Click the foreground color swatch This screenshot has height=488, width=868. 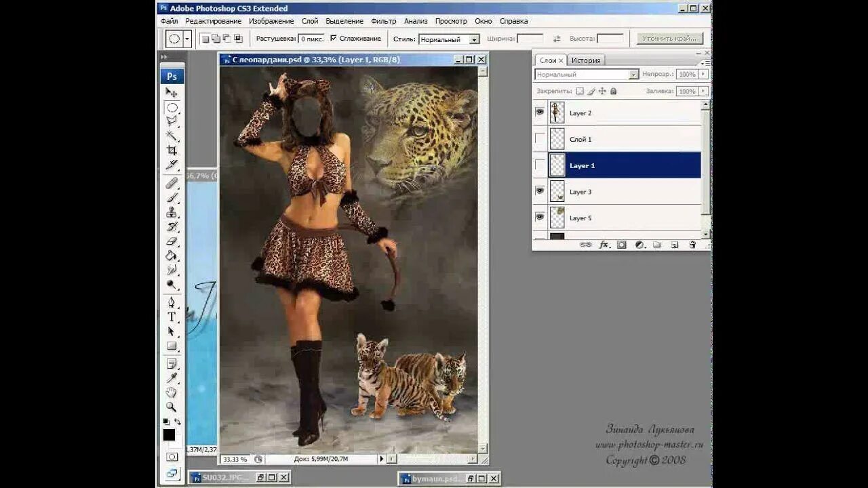pyautogui.click(x=169, y=434)
